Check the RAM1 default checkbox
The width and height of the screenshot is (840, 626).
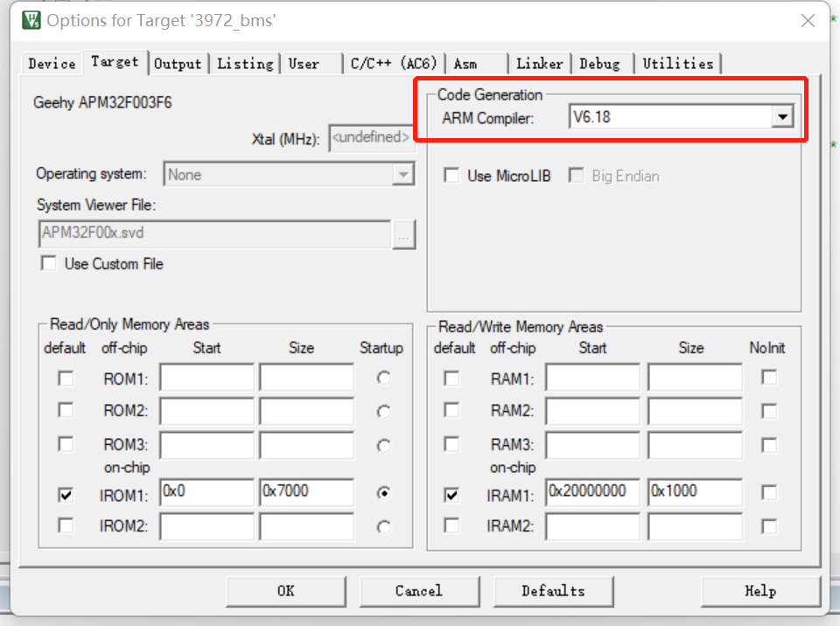451,379
